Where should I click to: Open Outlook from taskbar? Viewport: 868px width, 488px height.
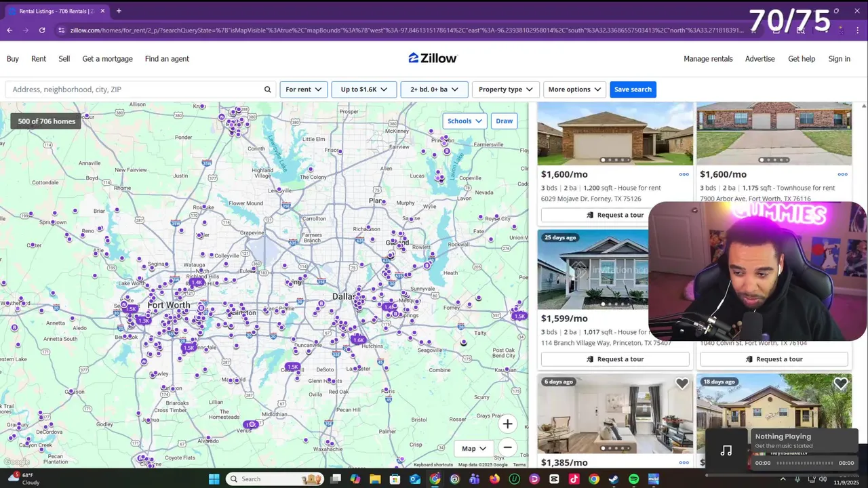point(415,479)
